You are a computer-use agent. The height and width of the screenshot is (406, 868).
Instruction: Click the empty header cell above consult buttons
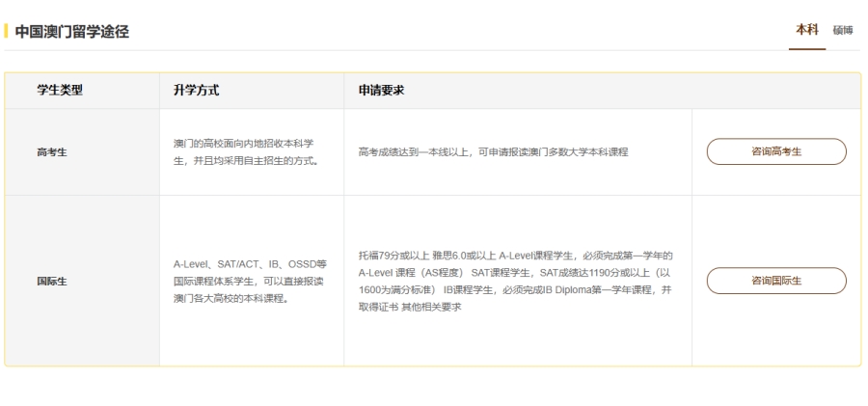[x=775, y=91]
